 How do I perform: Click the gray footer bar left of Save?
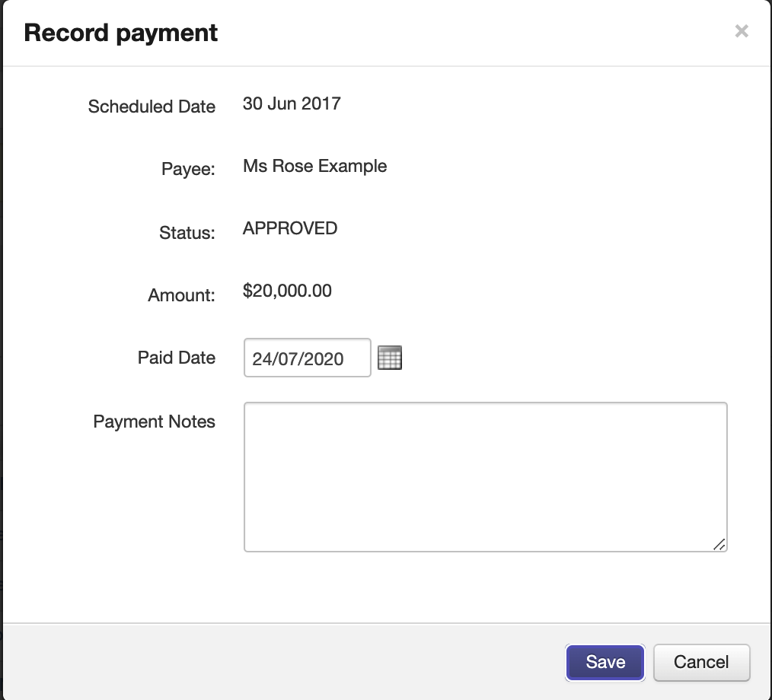pos(282,662)
